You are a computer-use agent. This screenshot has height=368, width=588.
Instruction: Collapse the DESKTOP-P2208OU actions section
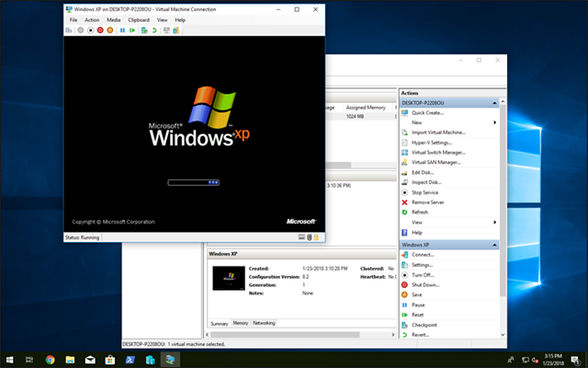click(x=494, y=103)
